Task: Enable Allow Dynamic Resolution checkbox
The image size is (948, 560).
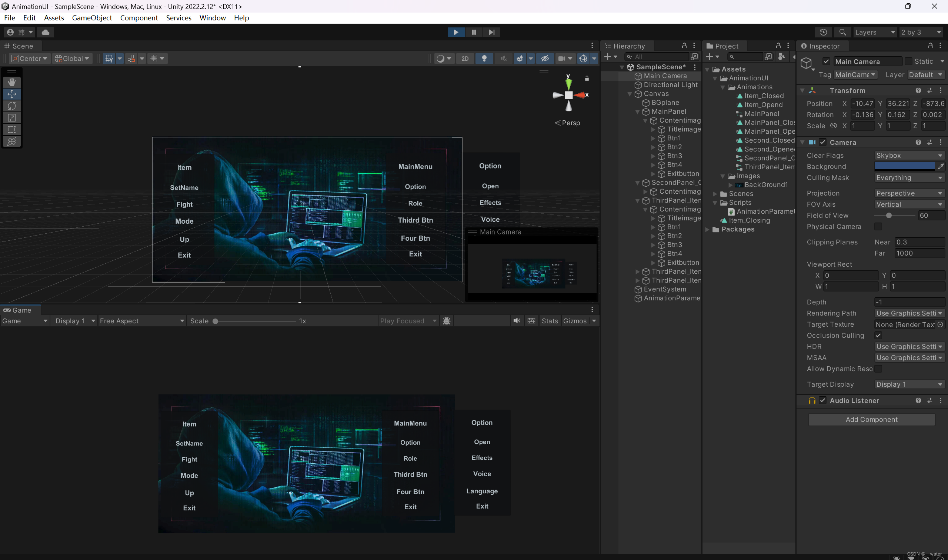Action: [x=878, y=369]
